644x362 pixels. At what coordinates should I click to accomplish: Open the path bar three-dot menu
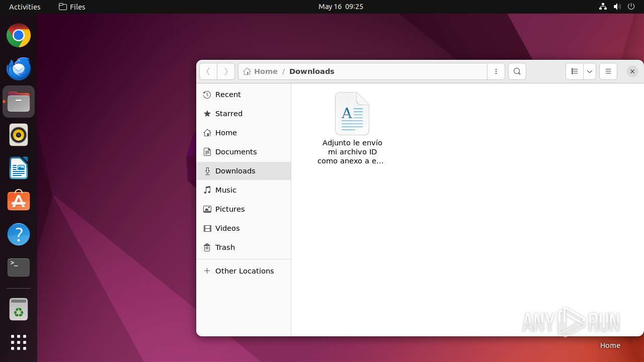[496, 71]
